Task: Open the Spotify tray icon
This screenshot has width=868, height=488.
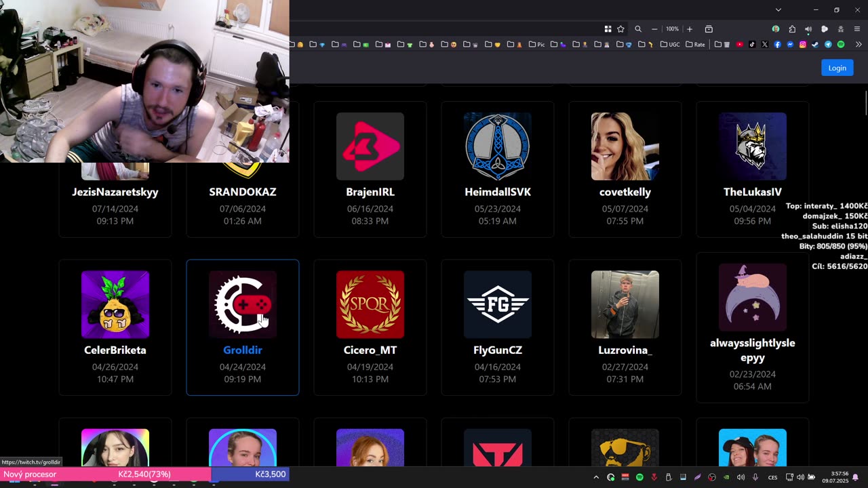Action: click(x=639, y=477)
